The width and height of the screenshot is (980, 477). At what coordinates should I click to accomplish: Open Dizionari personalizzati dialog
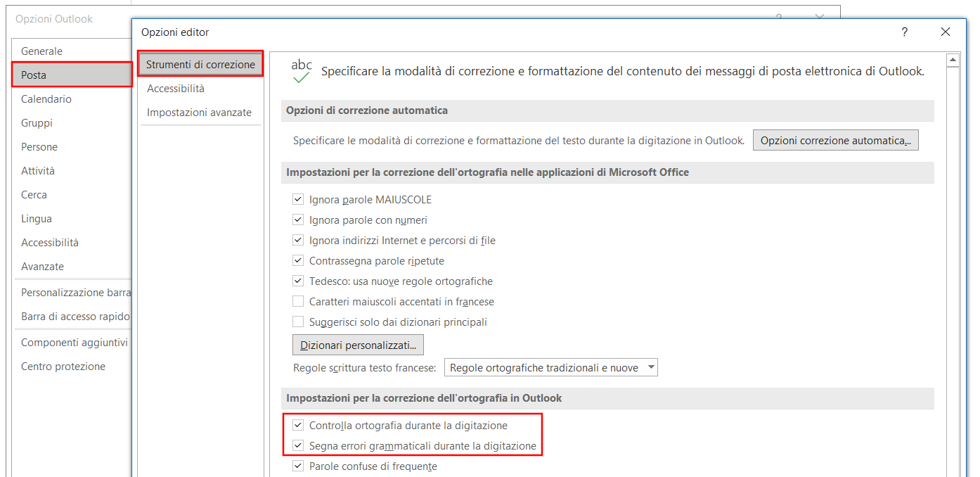click(x=358, y=345)
